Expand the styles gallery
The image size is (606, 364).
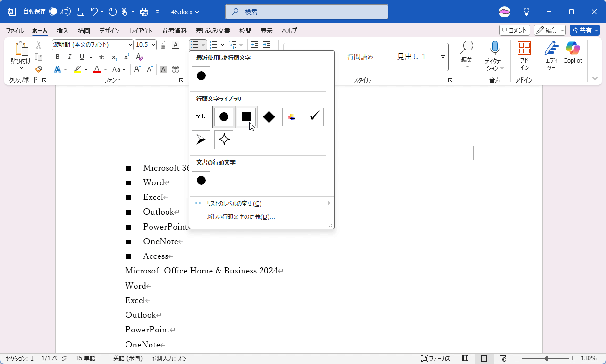pos(443,57)
